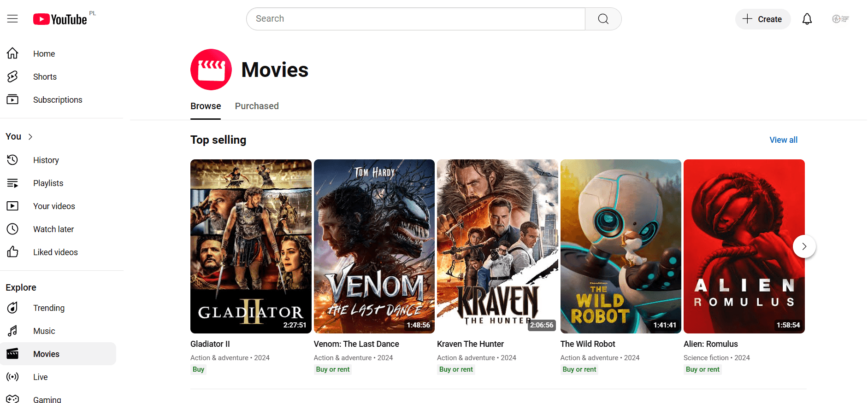The width and height of the screenshot is (868, 403).
Task: Click Science fiction • 2024 genre text
Action: (717, 358)
